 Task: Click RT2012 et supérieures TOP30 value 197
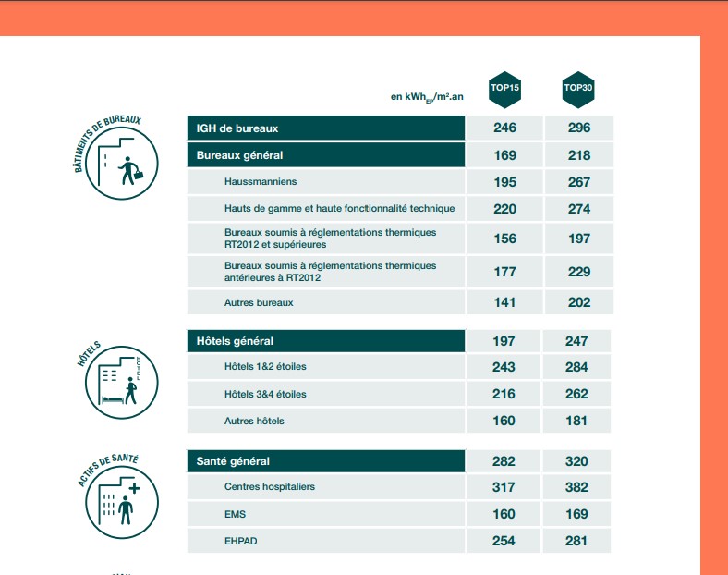tap(579, 239)
